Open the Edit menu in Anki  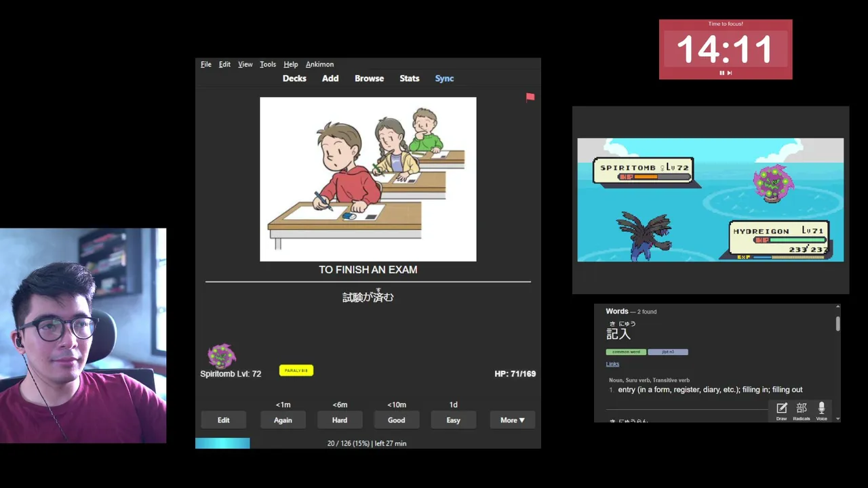click(224, 64)
